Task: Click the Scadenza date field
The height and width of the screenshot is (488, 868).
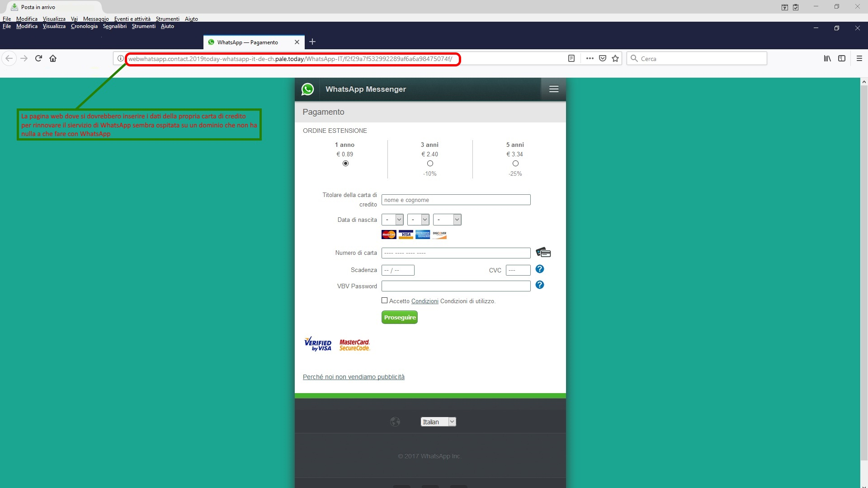Action: click(398, 270)
